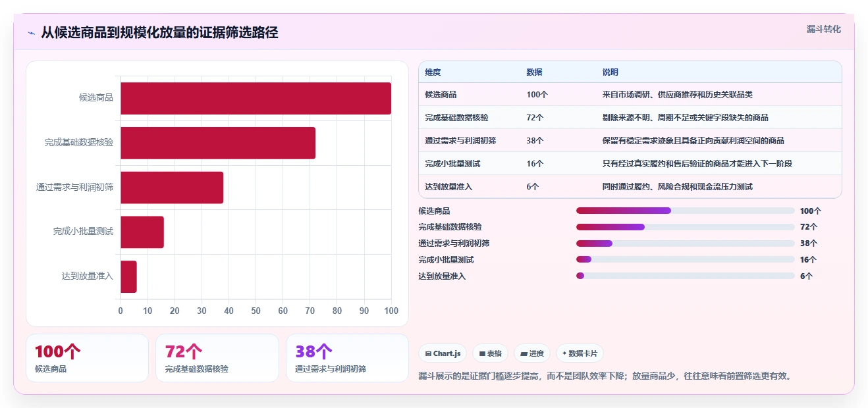The width and height of the screenshot is (868, 408).
Task: Click the footnote starting 漏斗展示的是证据门槛
Action: pos(605,376)
